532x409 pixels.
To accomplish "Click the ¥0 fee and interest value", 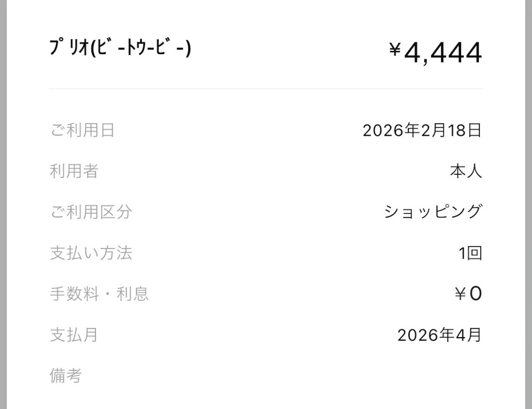I will [468, 294].
